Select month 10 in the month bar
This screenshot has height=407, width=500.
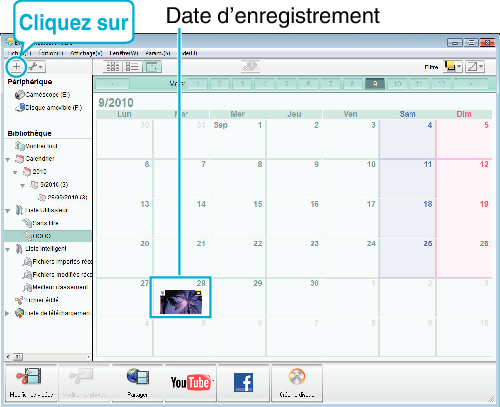point(397,84)
